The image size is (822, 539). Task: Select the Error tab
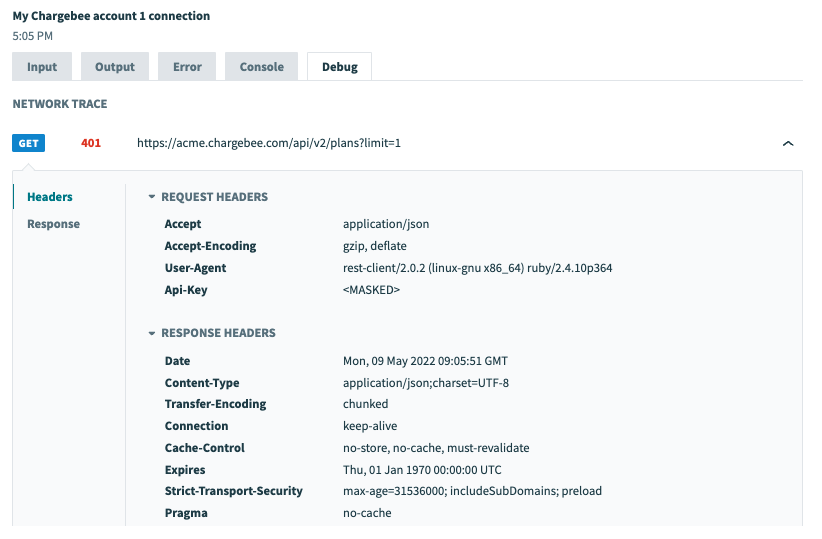[187, 67]
